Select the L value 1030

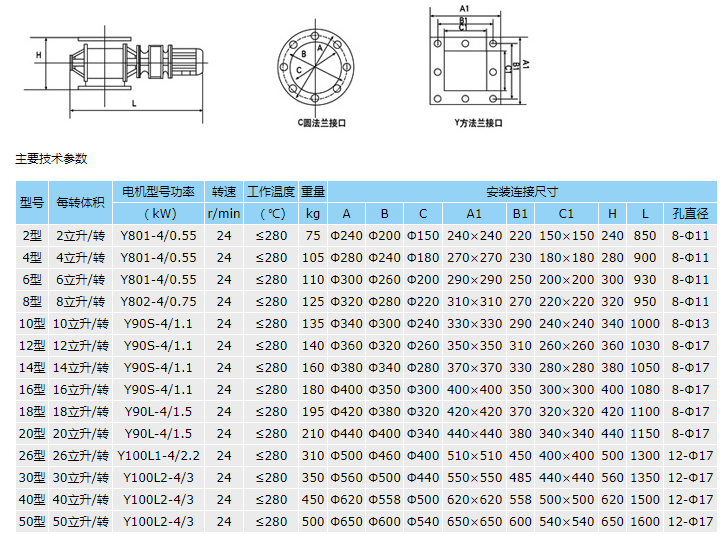point(645,346)
